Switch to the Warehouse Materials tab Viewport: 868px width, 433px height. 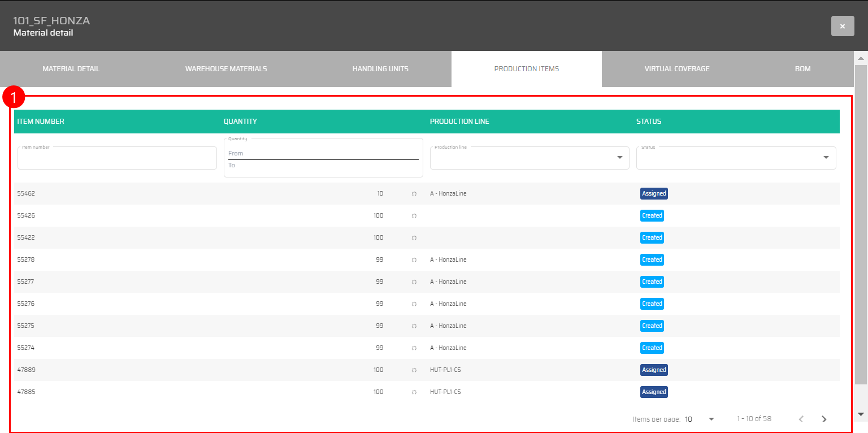(x=226, y=69)
